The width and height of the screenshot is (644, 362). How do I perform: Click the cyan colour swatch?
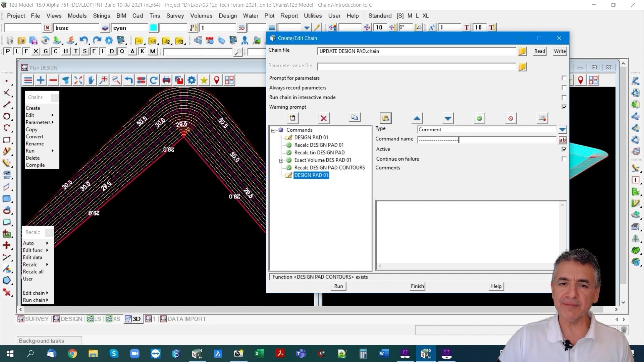point(153,28)
